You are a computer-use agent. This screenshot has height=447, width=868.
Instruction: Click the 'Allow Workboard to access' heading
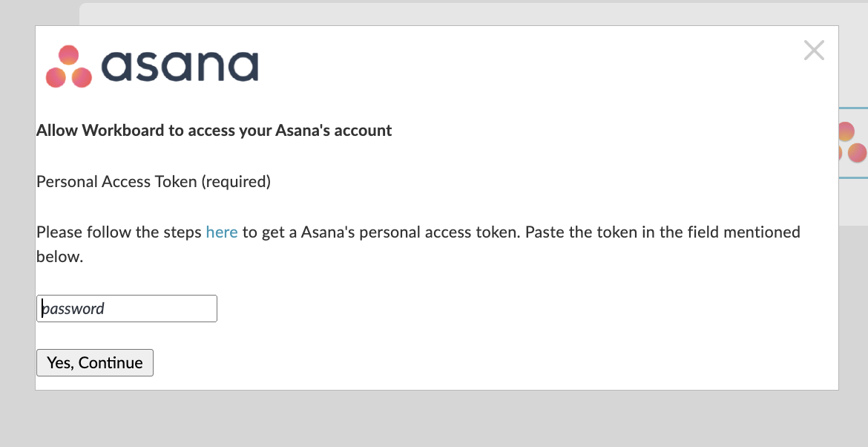(214, 130)
